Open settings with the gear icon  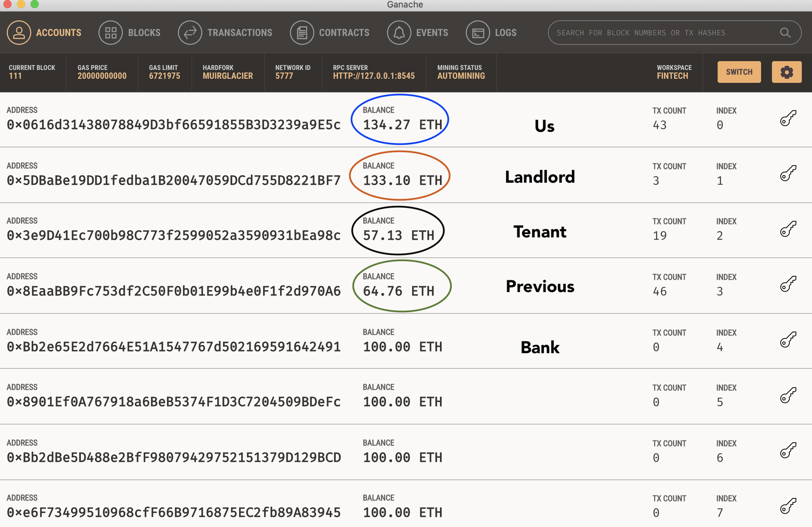click(787, 72)
